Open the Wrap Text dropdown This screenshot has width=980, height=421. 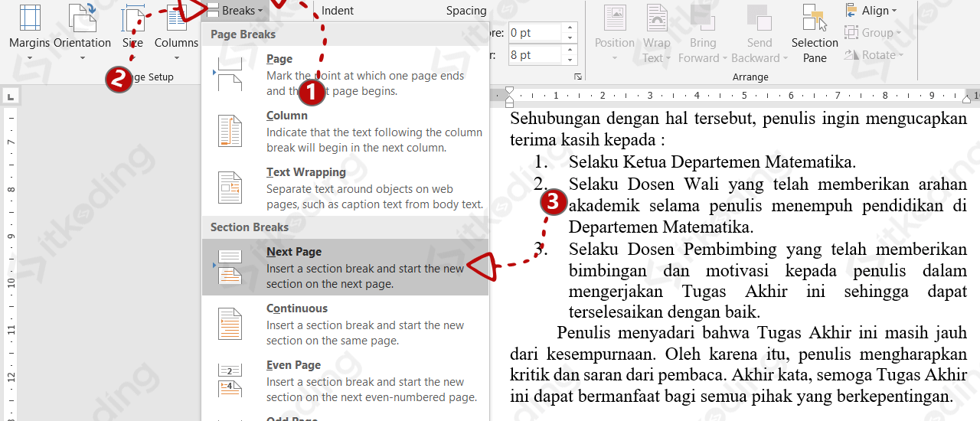point(657,34)
